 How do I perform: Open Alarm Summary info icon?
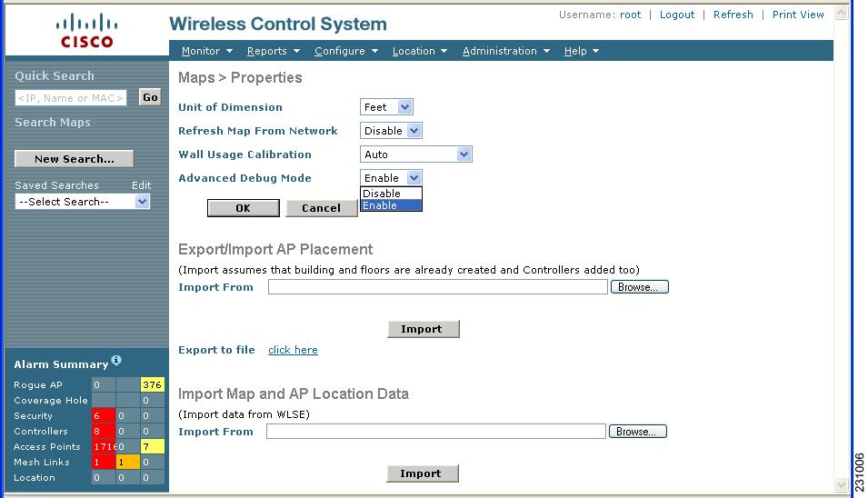click(x=116, y=360)
